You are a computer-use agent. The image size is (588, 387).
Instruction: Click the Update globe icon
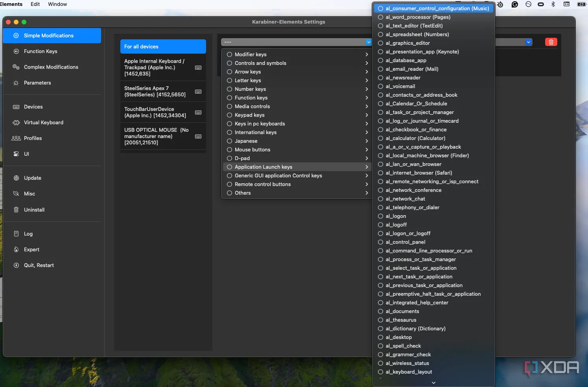pos(16,178)
